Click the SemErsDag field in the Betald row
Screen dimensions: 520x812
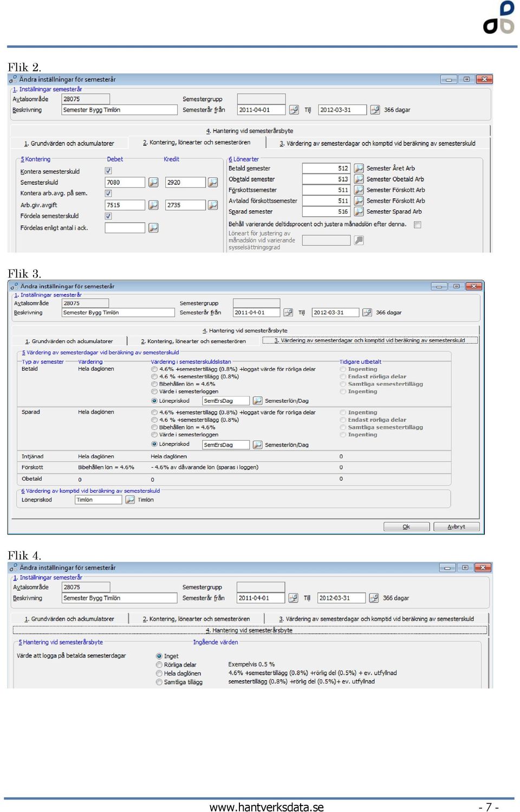[226, 401]
